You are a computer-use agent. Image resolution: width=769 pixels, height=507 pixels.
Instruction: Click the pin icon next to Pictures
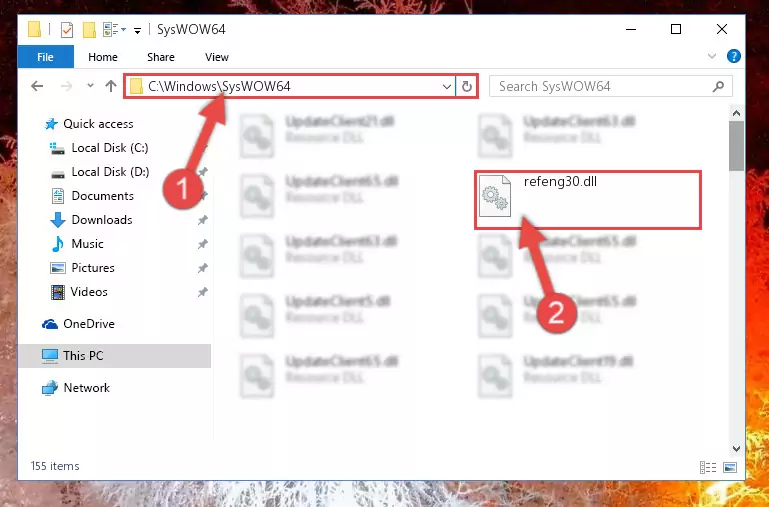point(203,268)
